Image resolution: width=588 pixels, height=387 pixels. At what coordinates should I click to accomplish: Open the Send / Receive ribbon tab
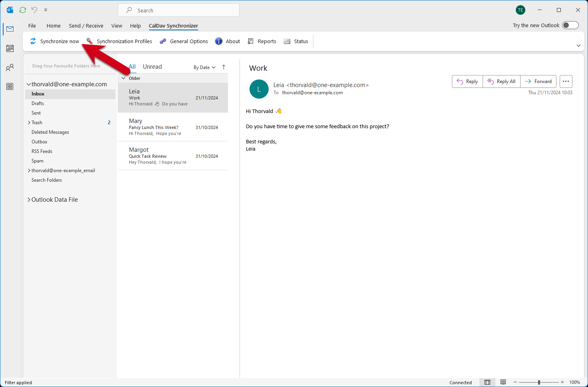(86, 26)
